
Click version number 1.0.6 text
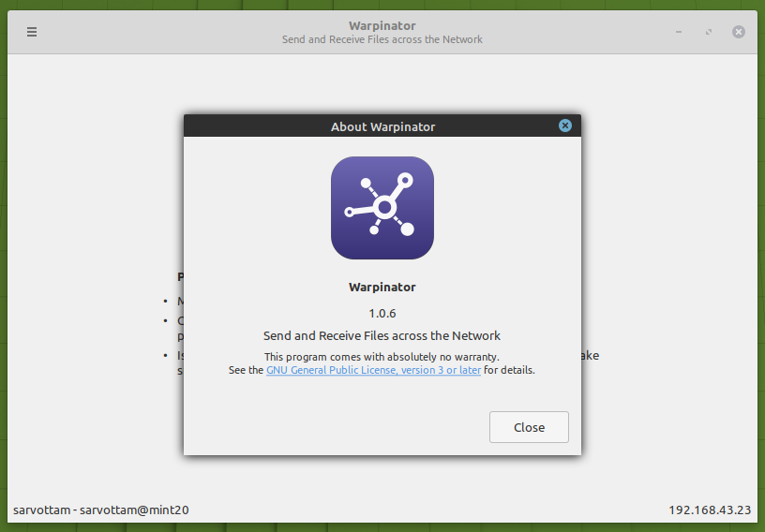point(382,314)
